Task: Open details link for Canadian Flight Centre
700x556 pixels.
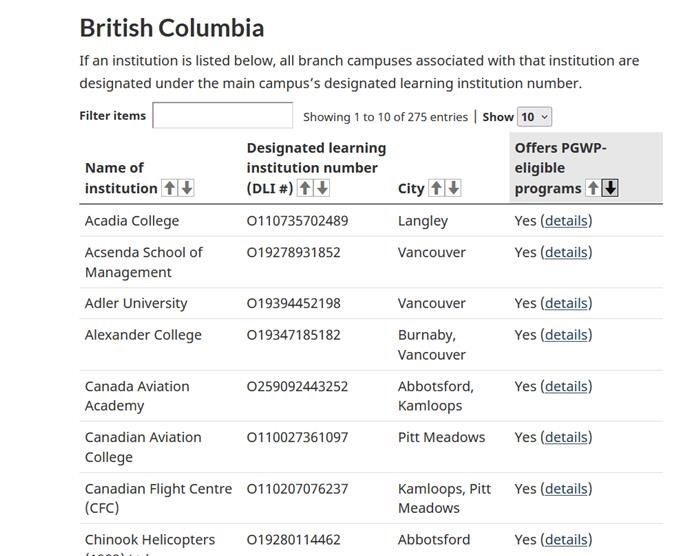Action: pyautogui.click(x=566, y=489)
